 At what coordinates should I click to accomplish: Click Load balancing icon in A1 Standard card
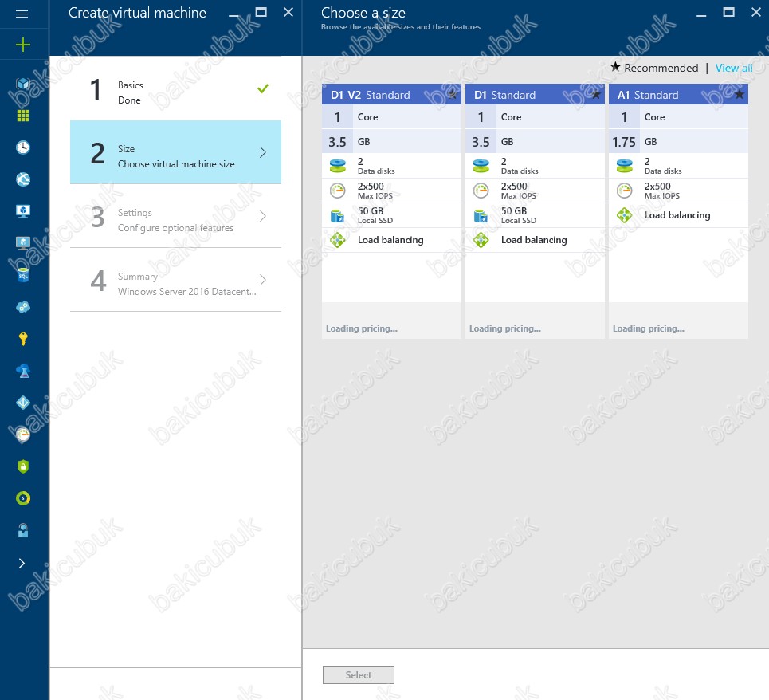pyautogui.click(x=624, y=214)
